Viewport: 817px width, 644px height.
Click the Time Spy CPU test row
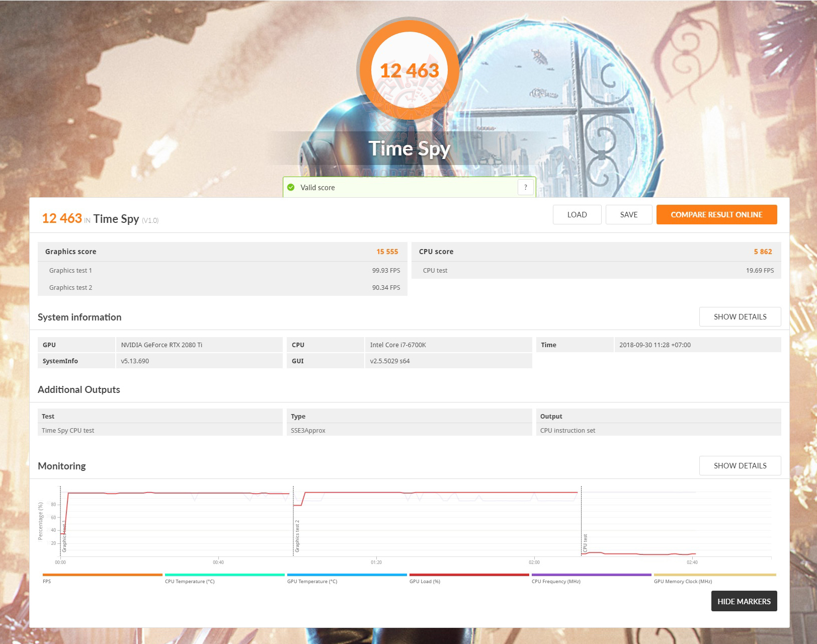[x=160, y=430]
